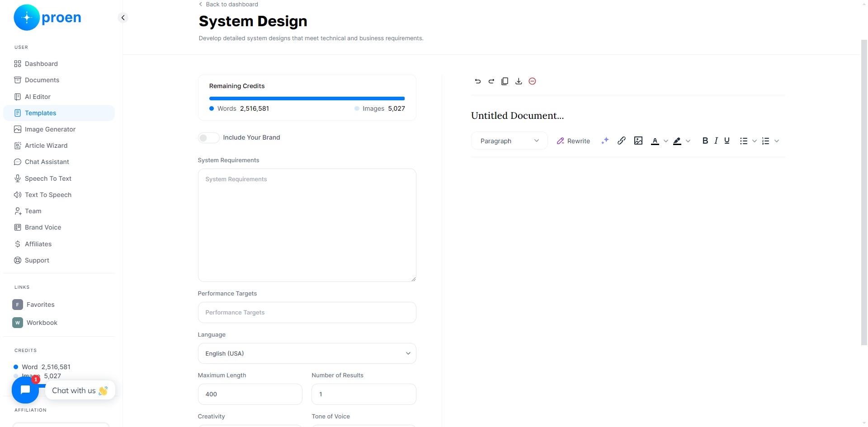868x427 pixels.
Task: Click the System Requirements text area
Action: (307, 225)
